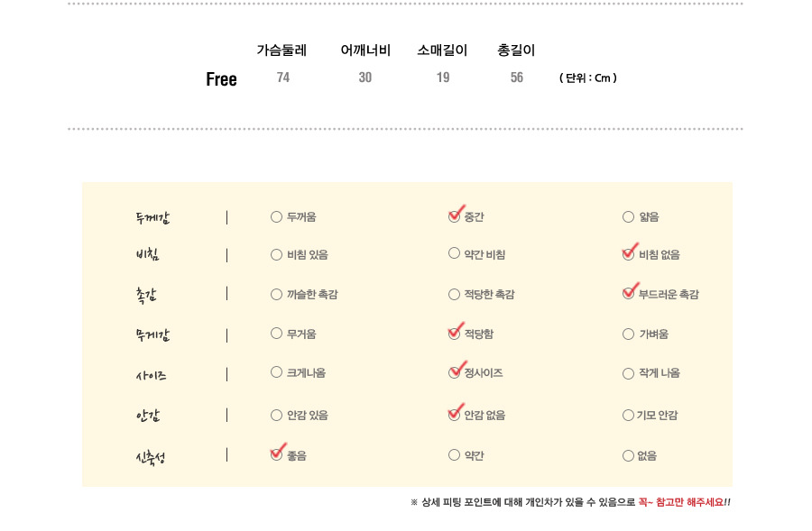Select the 크게나옴 size radio button

277,372
